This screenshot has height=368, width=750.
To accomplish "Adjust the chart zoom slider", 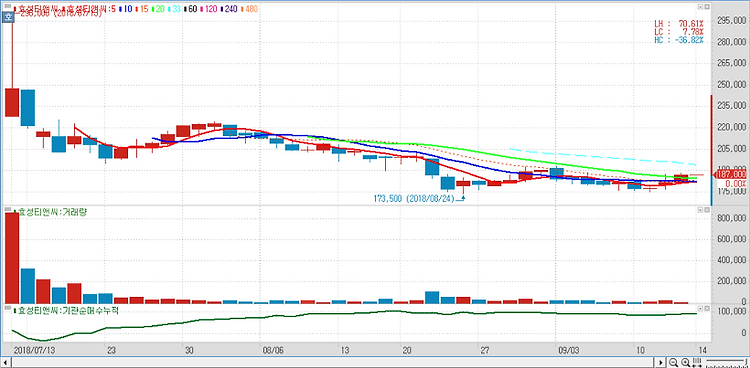I will 726,362.
